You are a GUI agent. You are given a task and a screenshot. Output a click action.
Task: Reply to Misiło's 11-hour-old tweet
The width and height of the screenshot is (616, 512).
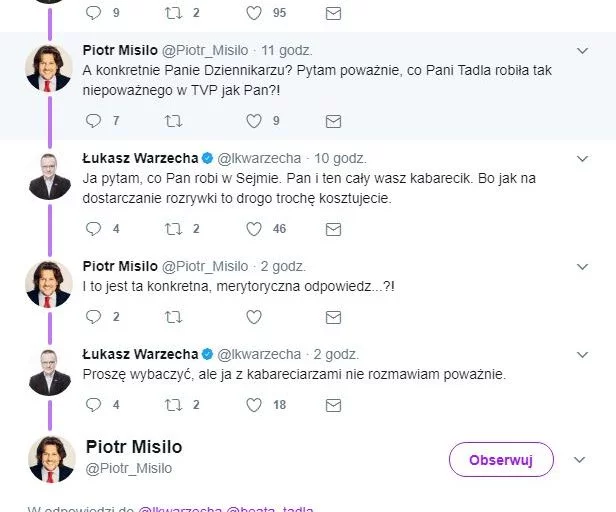click(93, 120)
